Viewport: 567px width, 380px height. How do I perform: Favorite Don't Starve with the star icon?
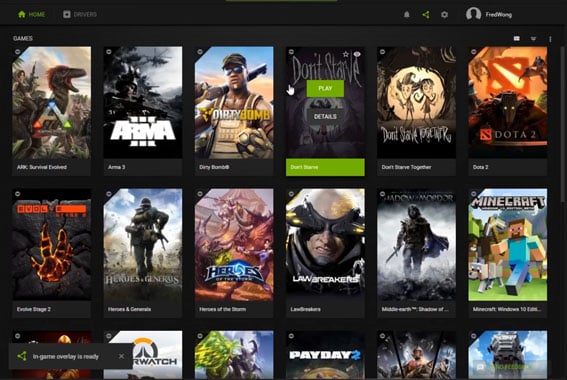pos(346,54)
